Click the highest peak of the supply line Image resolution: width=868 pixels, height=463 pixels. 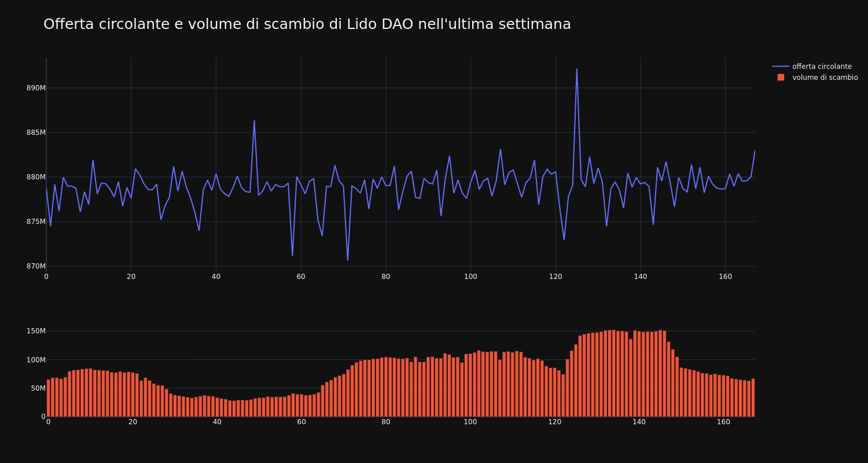[576, 69]
